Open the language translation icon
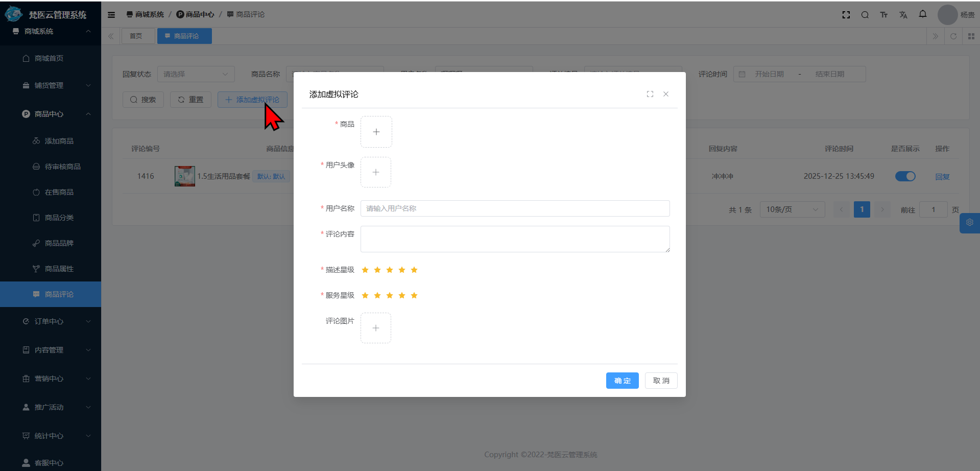980x471 pixels. 903,15
